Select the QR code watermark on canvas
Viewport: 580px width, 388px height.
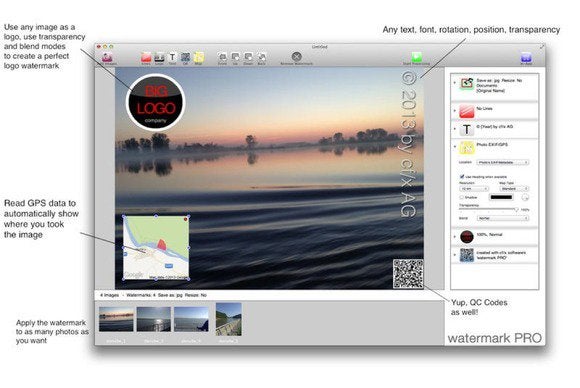point(408,274)
